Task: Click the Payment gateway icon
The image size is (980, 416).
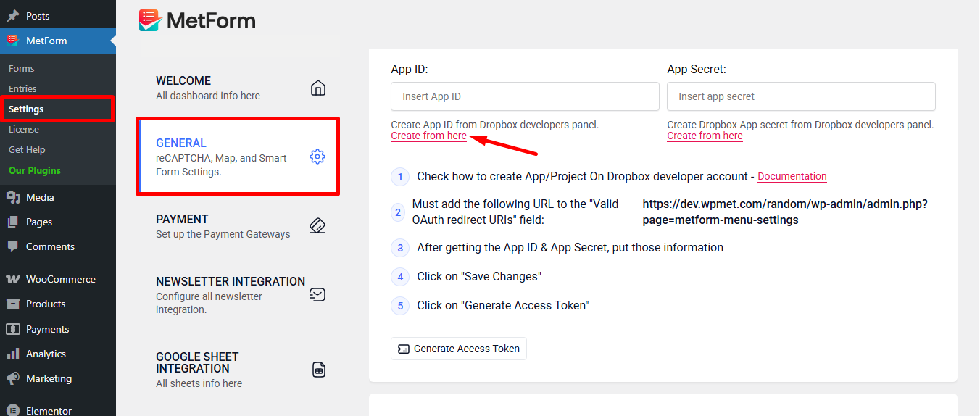Action: pos(317,225)
